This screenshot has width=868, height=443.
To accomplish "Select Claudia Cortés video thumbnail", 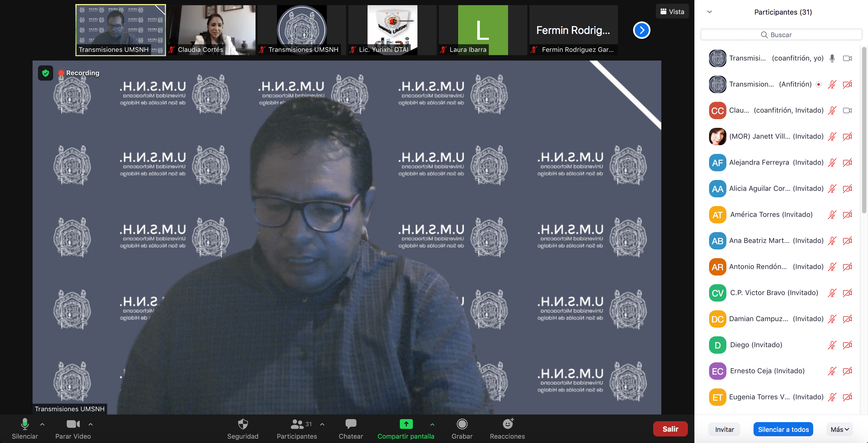I will (x=211, y=30).
